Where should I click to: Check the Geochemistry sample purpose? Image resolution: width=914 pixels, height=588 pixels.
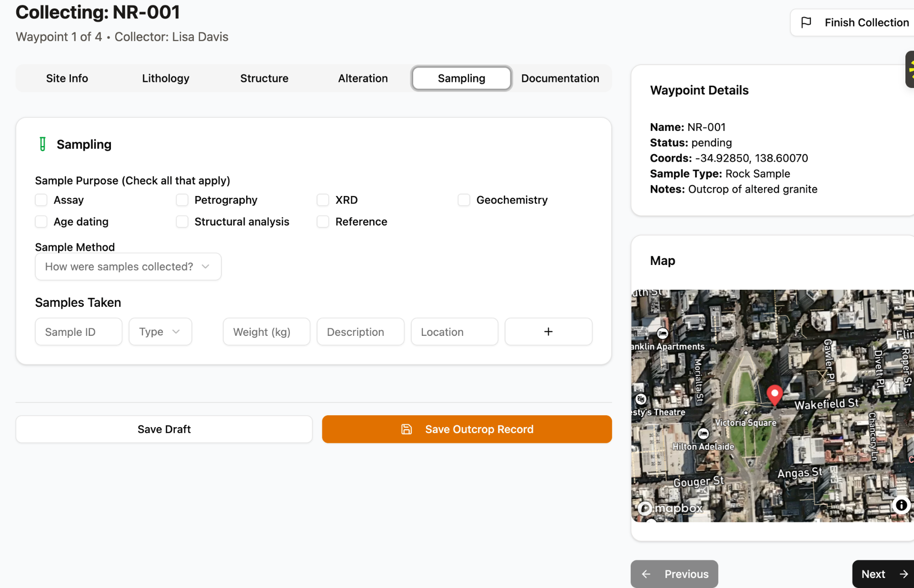(x=464, y=200)
